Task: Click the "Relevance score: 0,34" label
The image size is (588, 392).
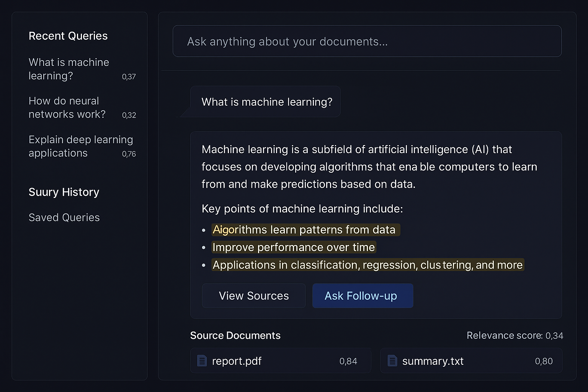Action: coord(515,336)
